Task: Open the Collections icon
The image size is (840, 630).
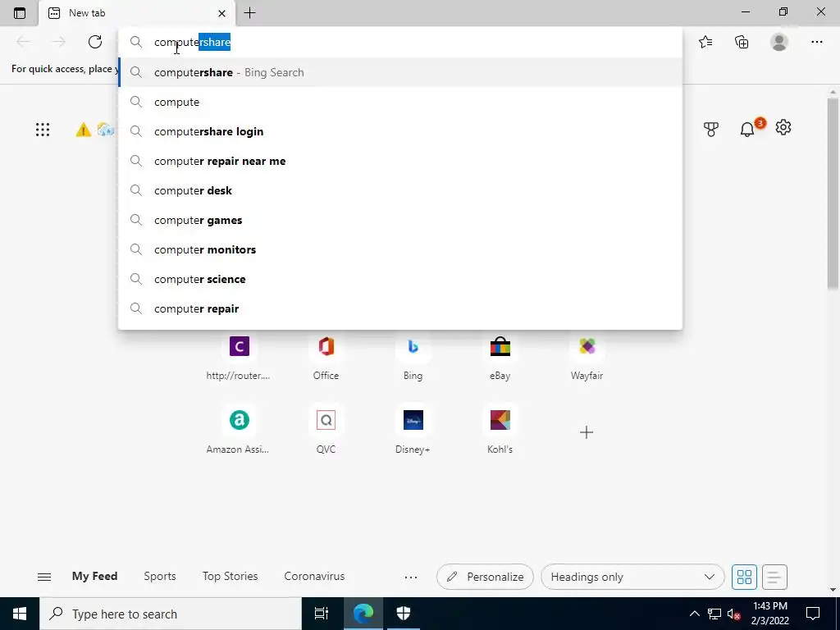Action: pos(742,42)
